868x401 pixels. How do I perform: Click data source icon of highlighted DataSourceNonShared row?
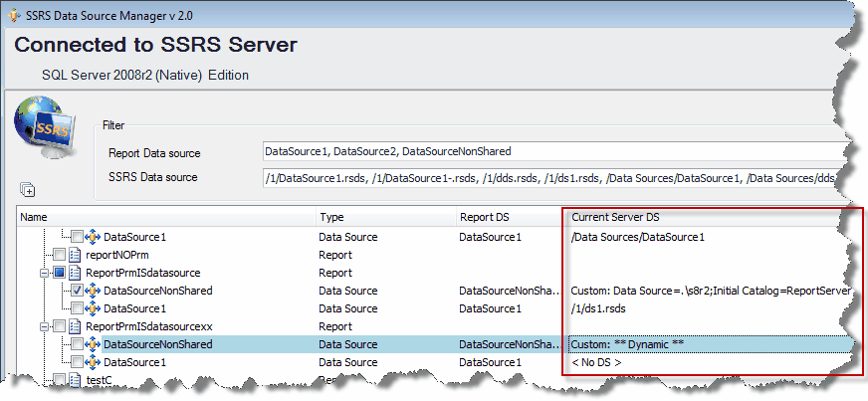(94, 344)
